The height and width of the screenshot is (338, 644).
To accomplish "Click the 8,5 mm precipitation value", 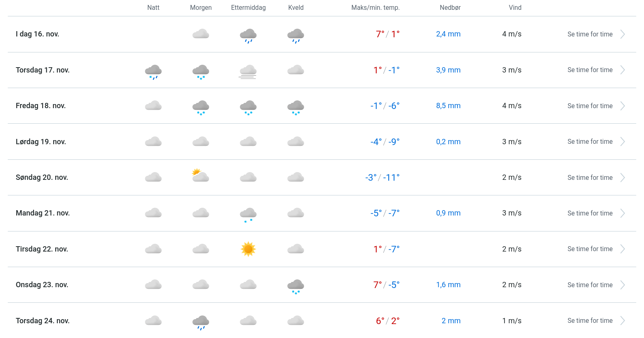I will [x=448, y=106].
